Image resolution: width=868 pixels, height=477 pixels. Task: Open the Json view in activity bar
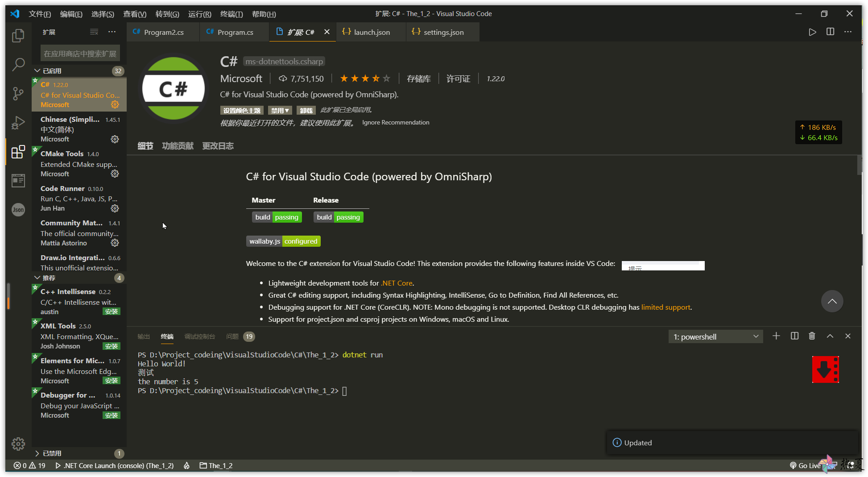pyautogui.click(x=18, y=210)
